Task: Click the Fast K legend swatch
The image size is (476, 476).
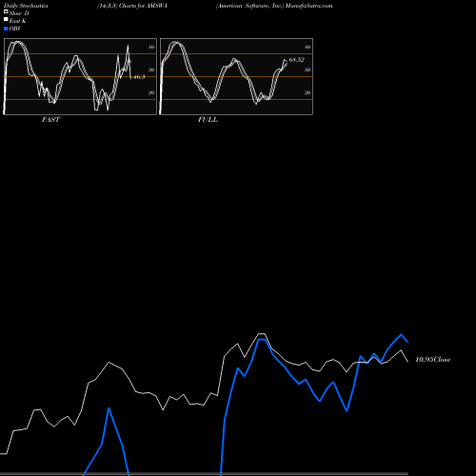Action: tap(6, 20)
